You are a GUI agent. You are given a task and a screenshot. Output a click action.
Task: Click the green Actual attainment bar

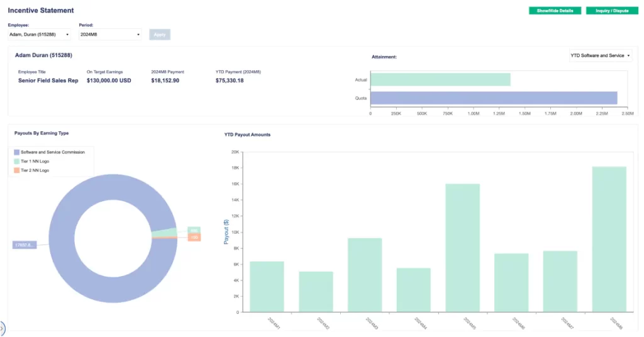coord(440,79)
